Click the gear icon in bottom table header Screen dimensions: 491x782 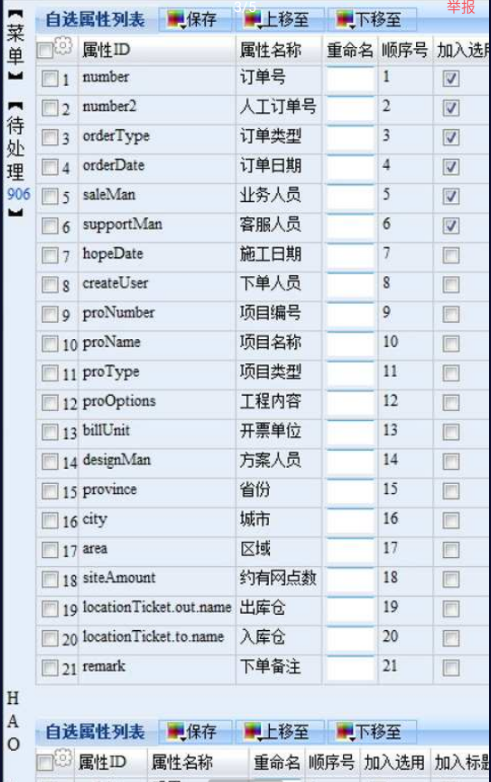[x=63, y=758]
